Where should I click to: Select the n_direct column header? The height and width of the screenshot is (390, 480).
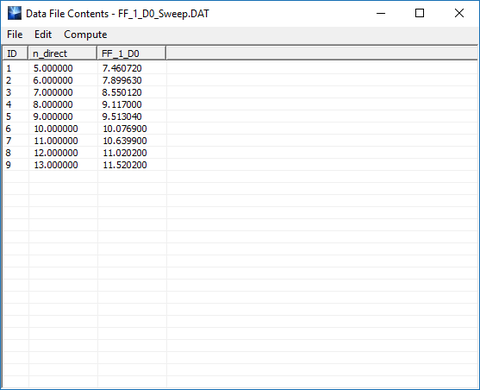(62, 53)
